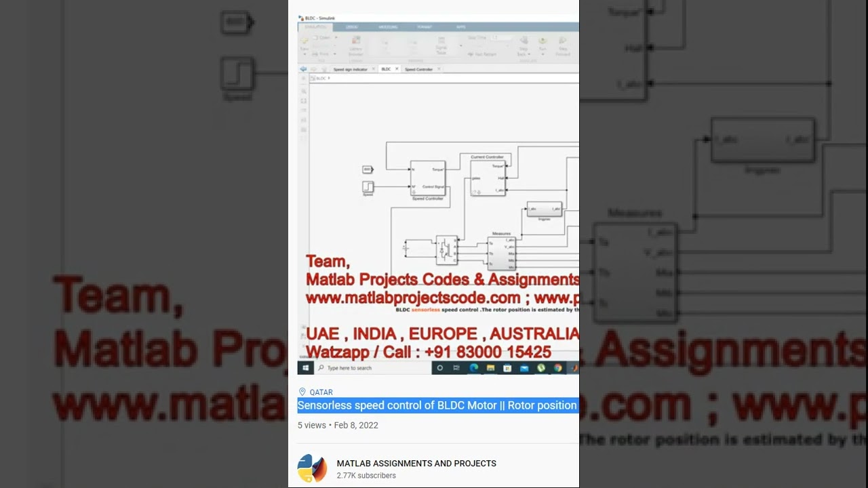
Task: Select the BLDC model tab
Action: point(386,69)
